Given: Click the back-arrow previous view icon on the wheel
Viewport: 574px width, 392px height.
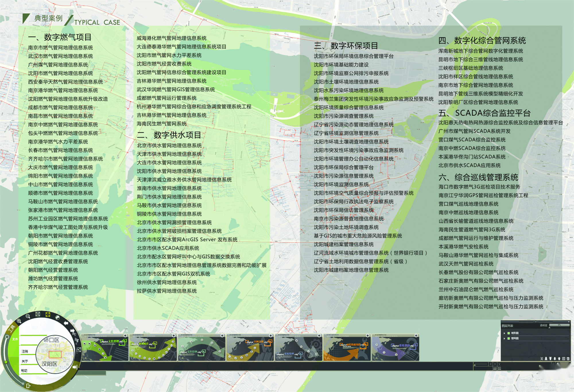Looking at the screenshot, I should click(66, 323).
